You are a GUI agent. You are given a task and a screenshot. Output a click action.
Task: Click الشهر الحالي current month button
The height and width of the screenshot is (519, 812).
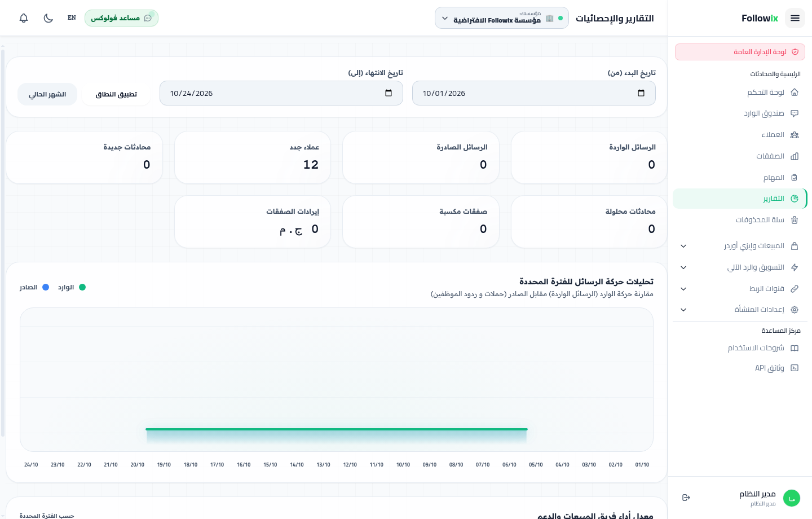click(x=47, y=94)
